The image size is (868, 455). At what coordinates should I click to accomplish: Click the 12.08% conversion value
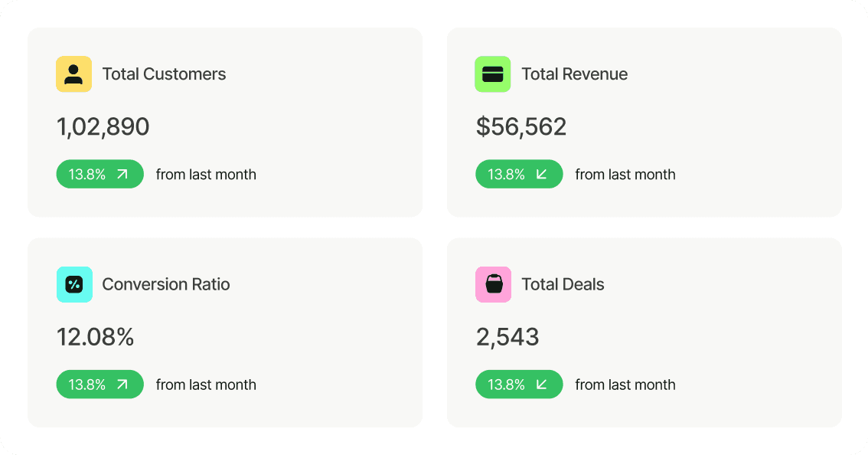point(95,337)
